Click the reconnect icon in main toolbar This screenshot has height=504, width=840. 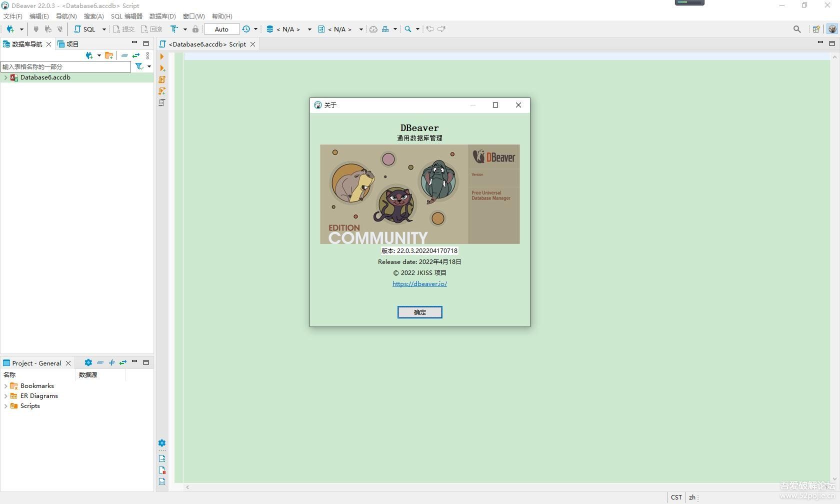click(48, 29)
